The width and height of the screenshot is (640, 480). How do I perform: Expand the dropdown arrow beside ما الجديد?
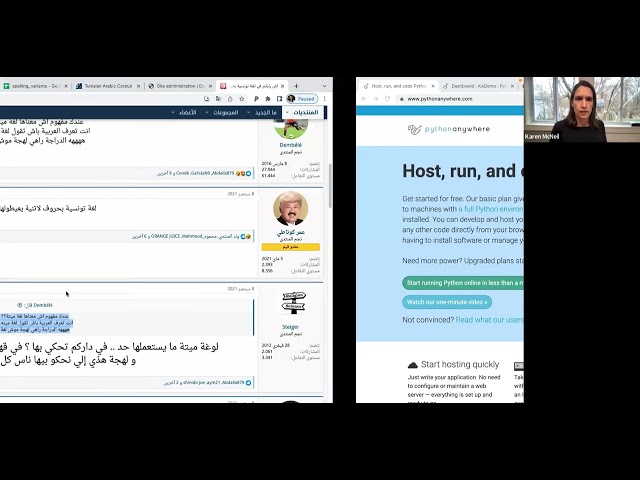click(249, 112)
